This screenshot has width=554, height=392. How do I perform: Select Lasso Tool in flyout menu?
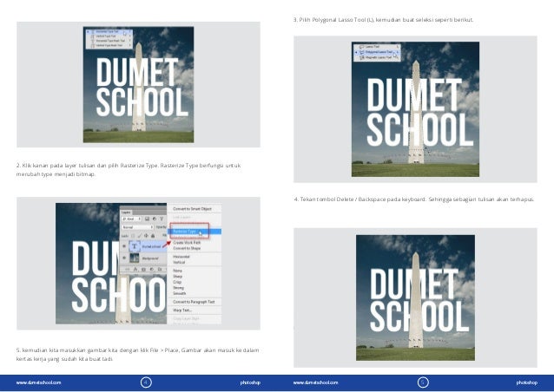pos(377,47)
